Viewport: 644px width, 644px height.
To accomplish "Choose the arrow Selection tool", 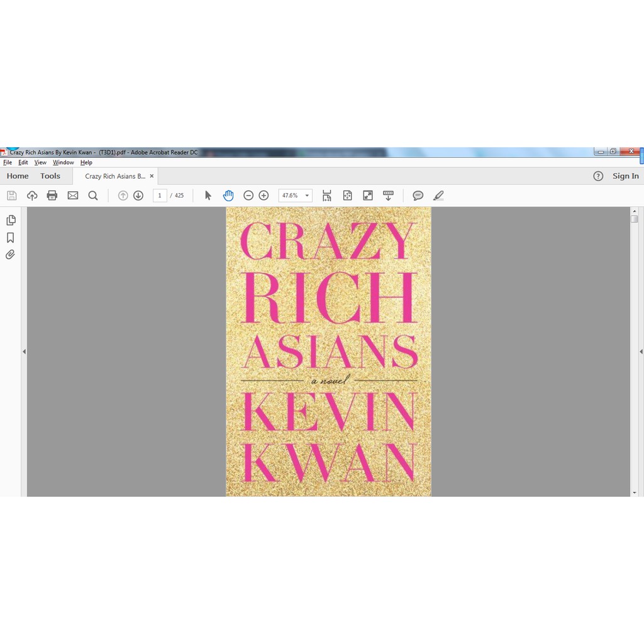I will [x=208, y=196].
